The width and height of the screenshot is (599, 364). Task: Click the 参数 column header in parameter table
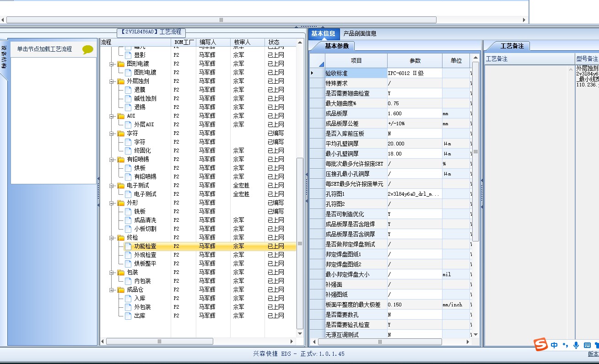click(x=415, y=60)
